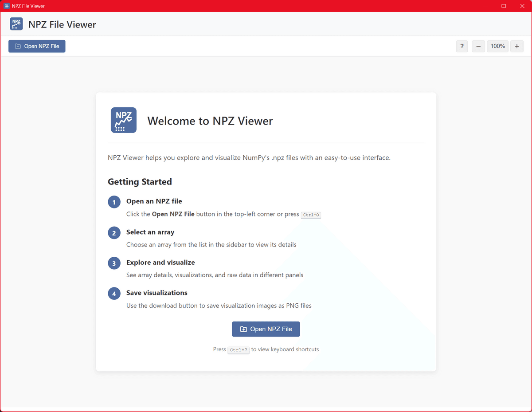
Task: Click the NPZ logo in the app header
Action: 16,24
